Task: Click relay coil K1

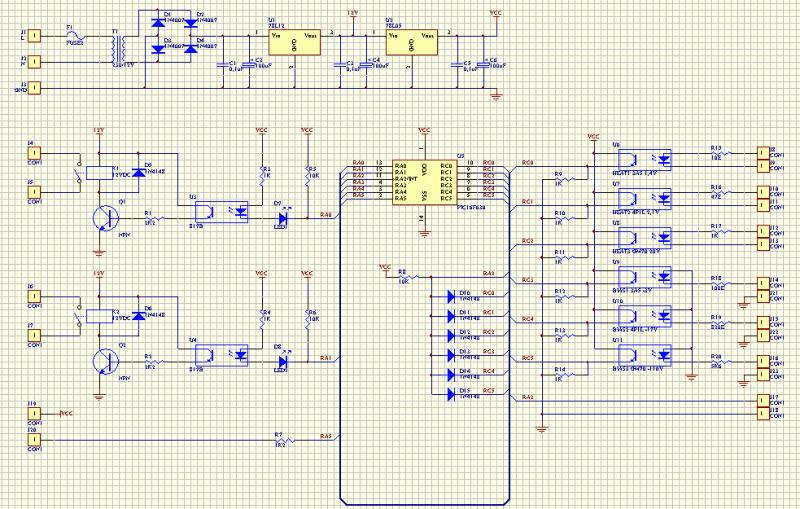Action: (x=96, y=173)
